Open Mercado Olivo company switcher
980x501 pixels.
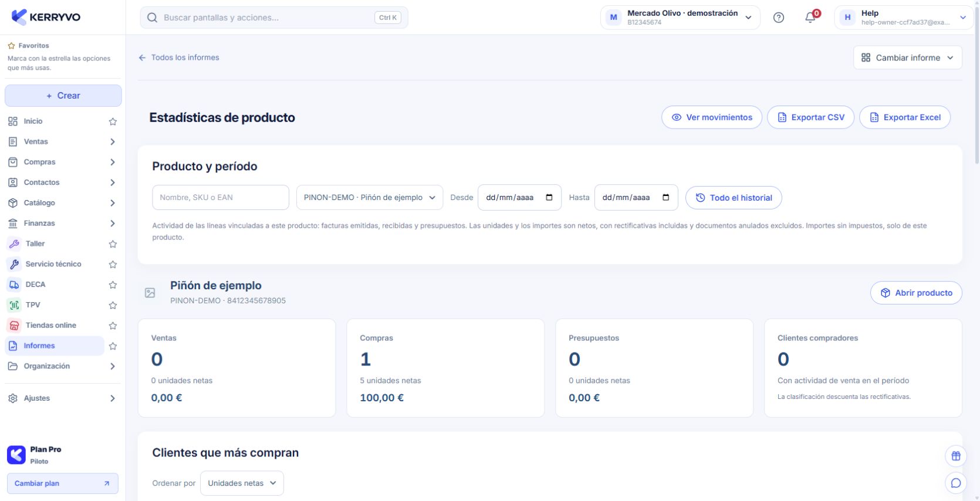680,18
